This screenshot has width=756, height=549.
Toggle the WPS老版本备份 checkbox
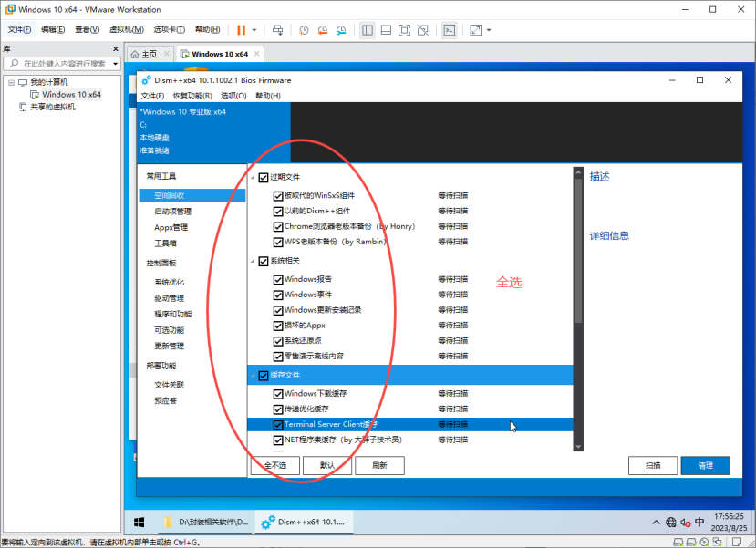(x=278, y=242)
